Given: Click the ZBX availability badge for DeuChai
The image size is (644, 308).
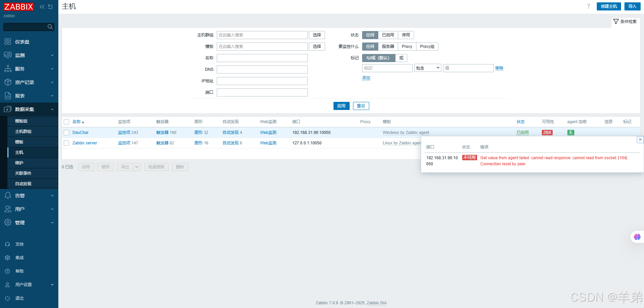Looking at the screenshot, I should click(x=547, y=132).
